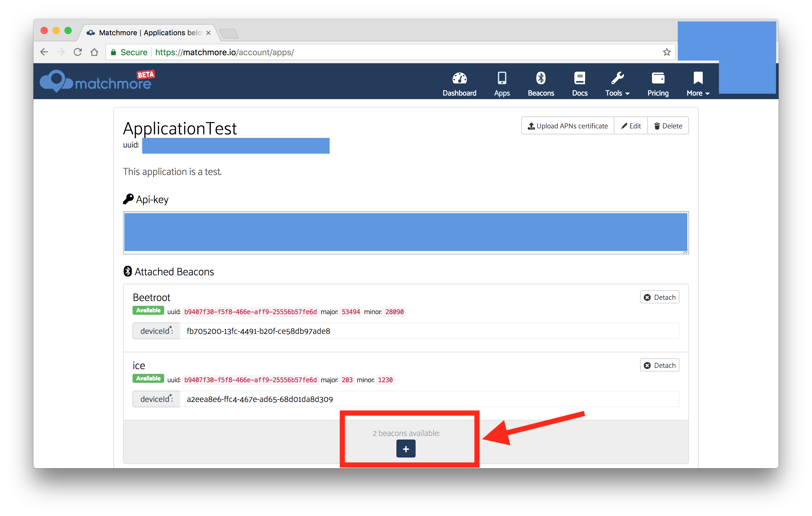Image resolution: width=812 pixels, height=516 pixels.
Task: Close the Matchmore browser tab
Action: (208, 33)
